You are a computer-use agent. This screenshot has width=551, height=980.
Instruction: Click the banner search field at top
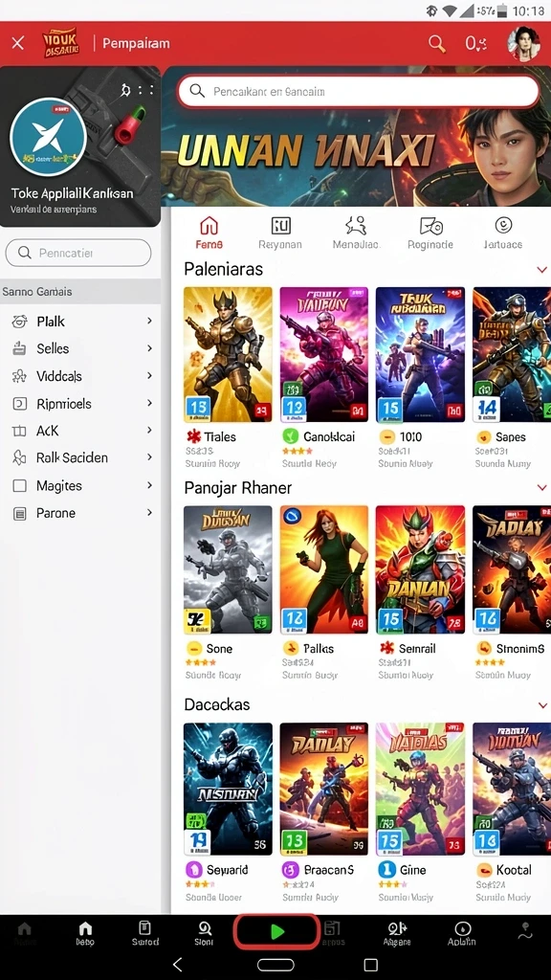pos(359,92)
